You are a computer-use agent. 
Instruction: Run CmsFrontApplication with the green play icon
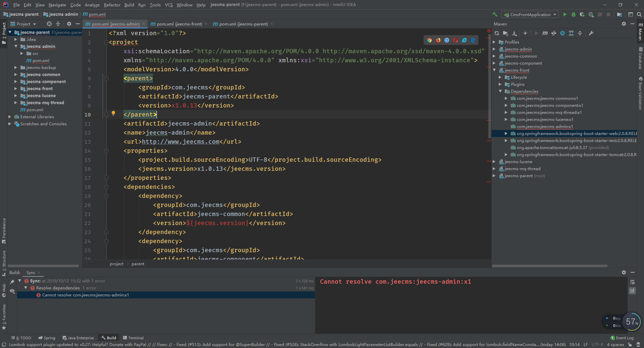click(x=565, y=14)
